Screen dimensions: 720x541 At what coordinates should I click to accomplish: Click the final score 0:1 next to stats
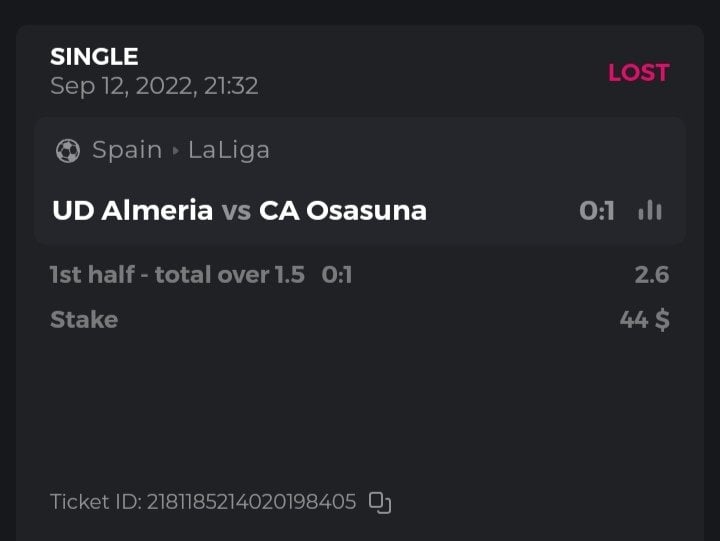[597, 211]
